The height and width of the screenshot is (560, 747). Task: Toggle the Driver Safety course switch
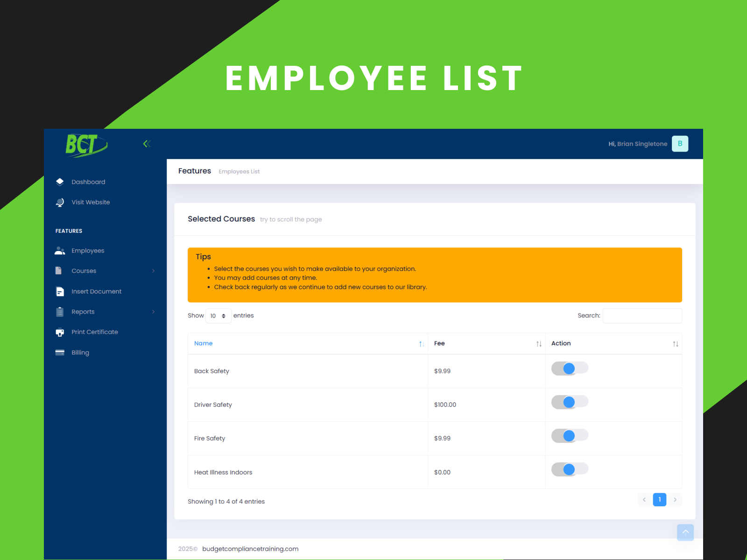pos(569,402)
